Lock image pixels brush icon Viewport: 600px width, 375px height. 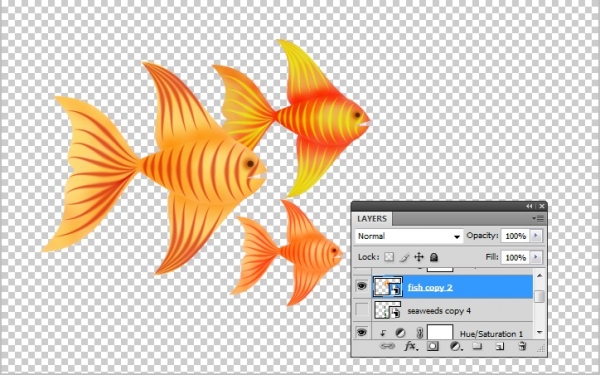click(404, 257)
